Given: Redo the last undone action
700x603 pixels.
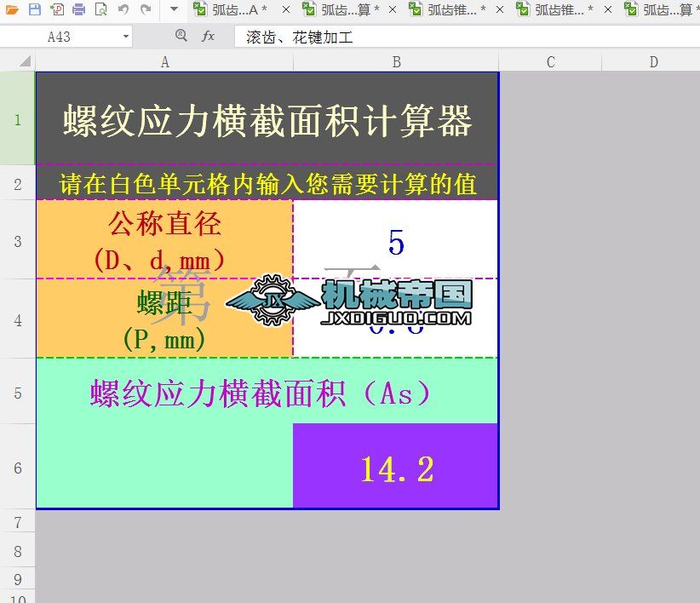Looking at the screenshot, I should pyautogui.click(x=146, y=9).
